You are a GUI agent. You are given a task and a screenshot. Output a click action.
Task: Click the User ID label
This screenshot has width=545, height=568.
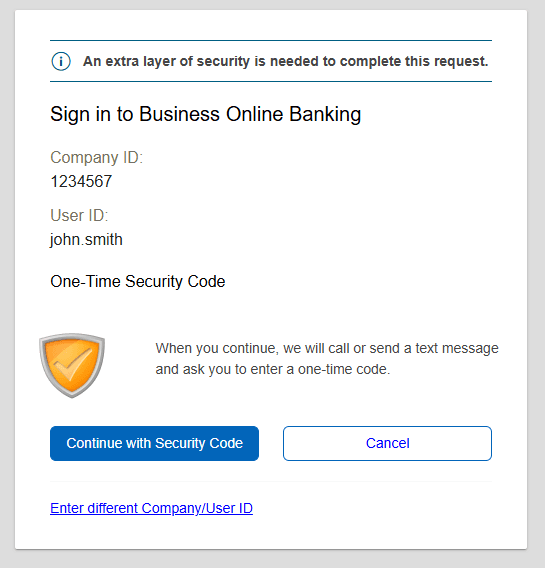79,216
